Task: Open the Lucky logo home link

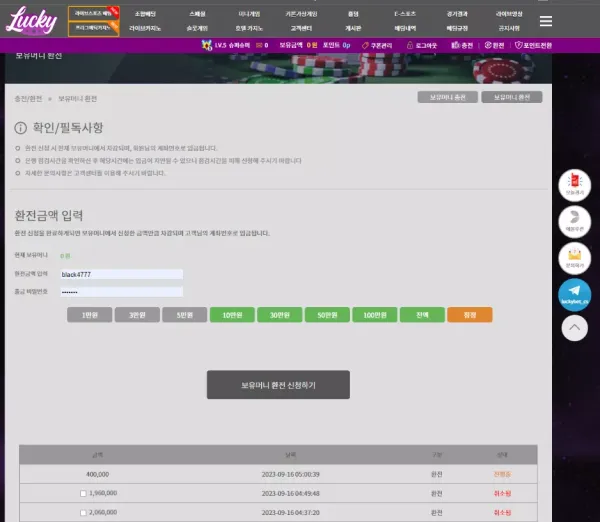Action: click(x=31, y=21)
